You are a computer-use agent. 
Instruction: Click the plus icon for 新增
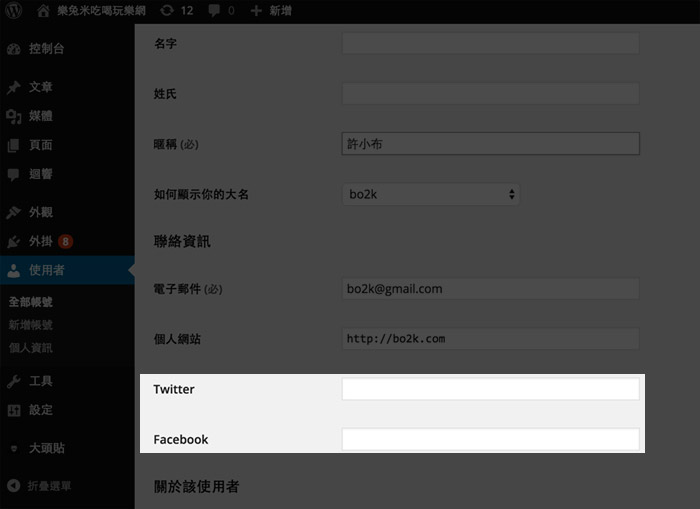pyautogui.click(x=256, y=10)
